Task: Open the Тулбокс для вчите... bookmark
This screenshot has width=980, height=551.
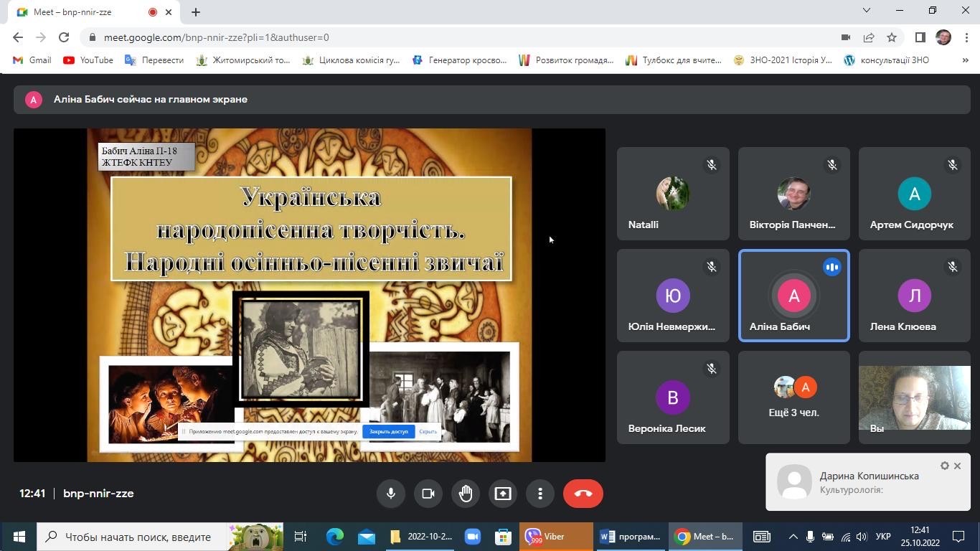Action: [674, 60]
